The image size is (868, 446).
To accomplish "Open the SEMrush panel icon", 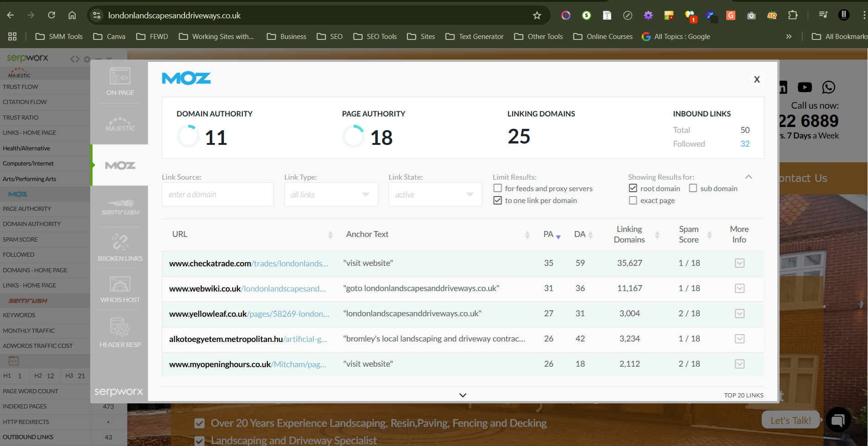I will click(120, 207).
